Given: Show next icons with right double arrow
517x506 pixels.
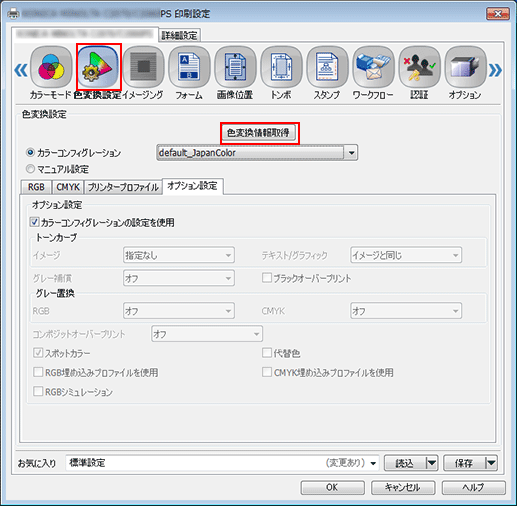Looking at the screenshot, I should [495, 70].
